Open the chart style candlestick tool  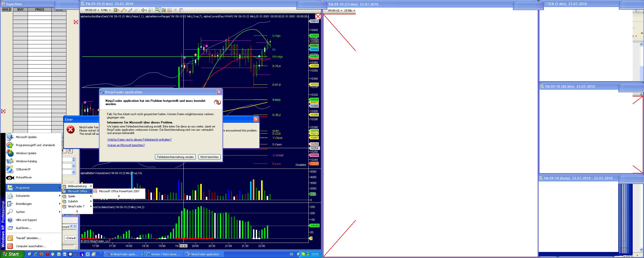116,10
